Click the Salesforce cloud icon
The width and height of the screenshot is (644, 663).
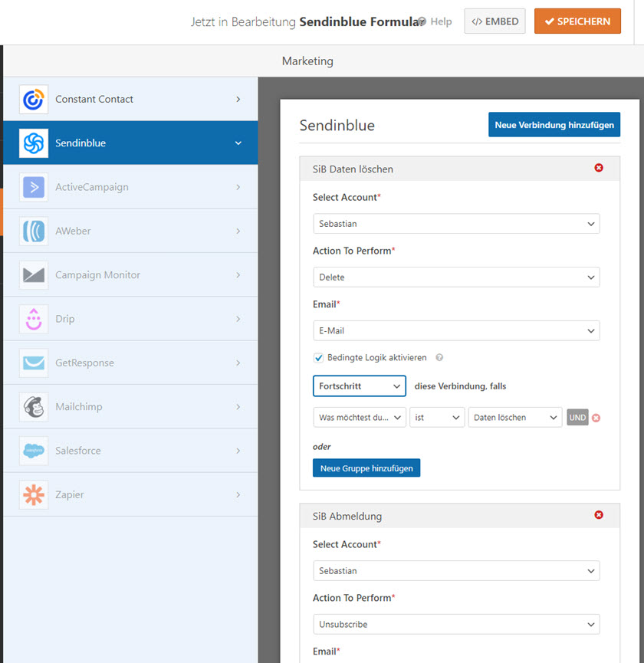point(34,451)
